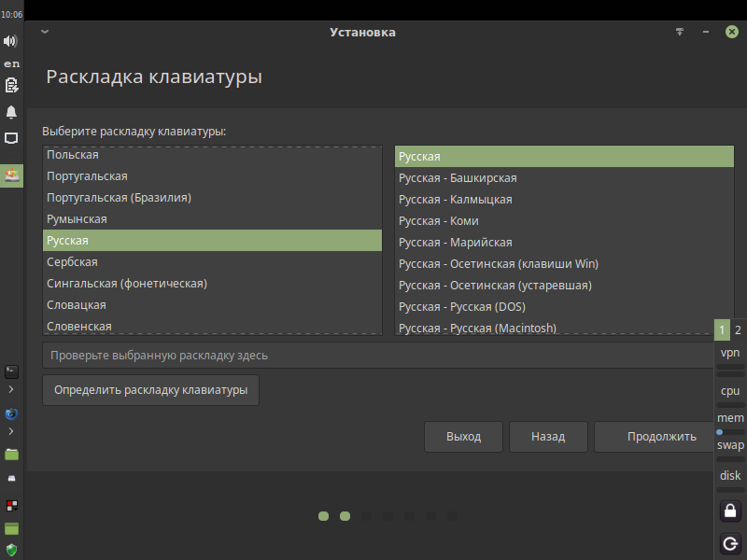Click the clipboard manager icon
The width and height of the screenshot is (747, 560).
pos(11,86)
